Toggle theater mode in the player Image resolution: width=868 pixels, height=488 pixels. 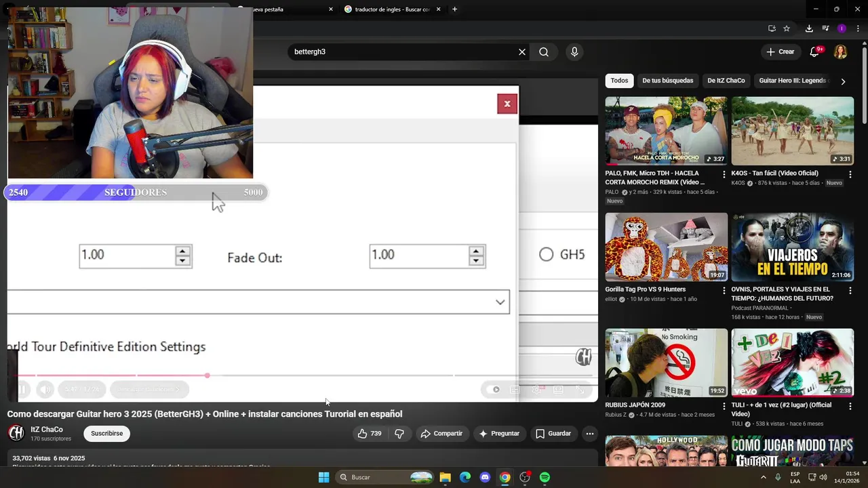tap(558, 389)
